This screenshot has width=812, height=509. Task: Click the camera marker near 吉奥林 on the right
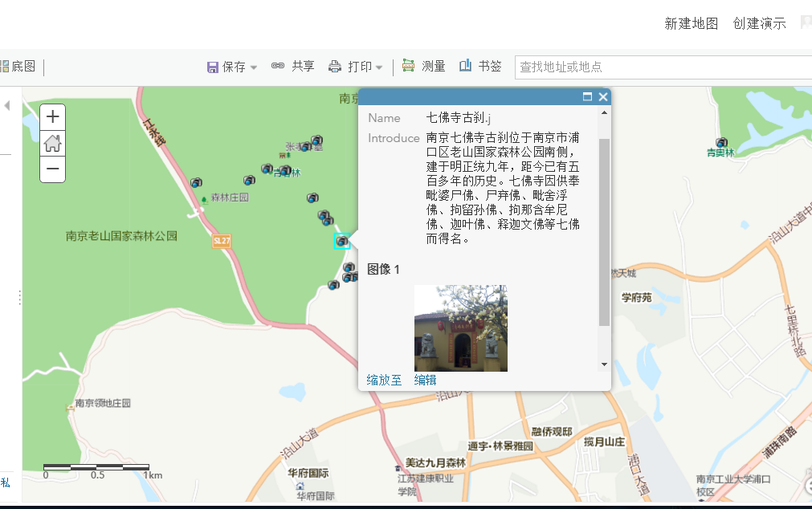(x=721, y=142)
